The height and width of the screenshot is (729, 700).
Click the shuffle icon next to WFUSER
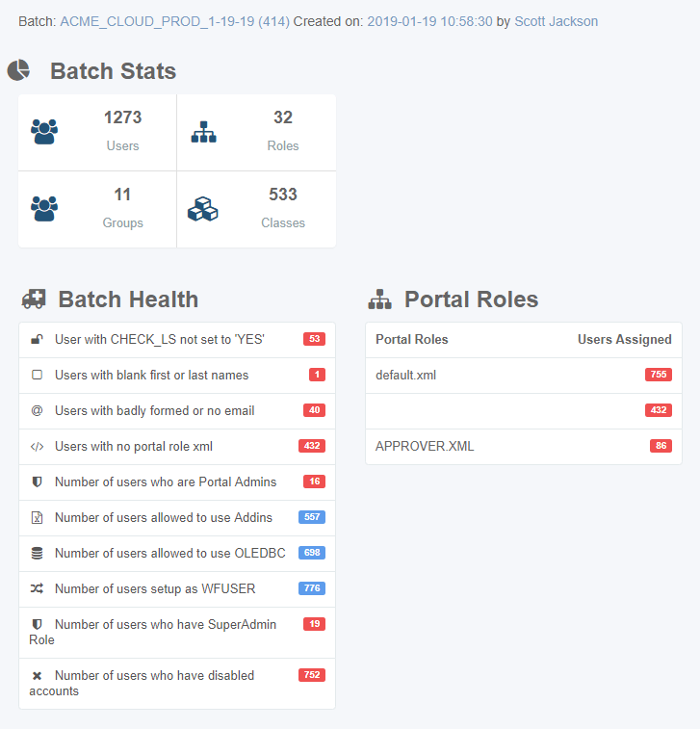tap(37, 588)
